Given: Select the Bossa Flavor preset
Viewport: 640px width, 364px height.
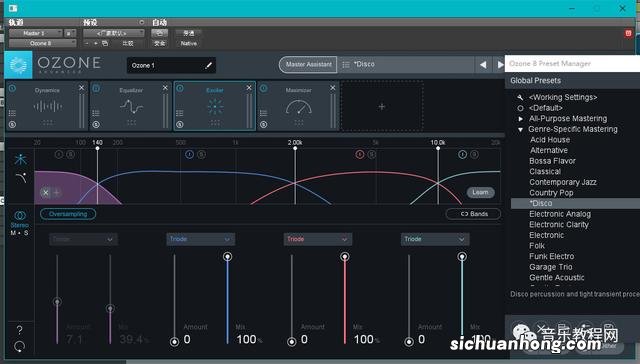Looking at the screenshot, I should 552,161.
